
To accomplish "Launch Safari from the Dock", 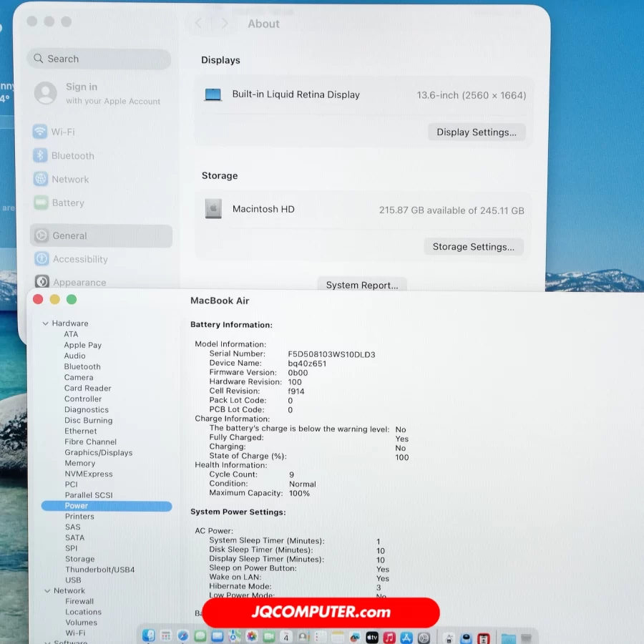I will pyautogui.click(x=183, y=636).
